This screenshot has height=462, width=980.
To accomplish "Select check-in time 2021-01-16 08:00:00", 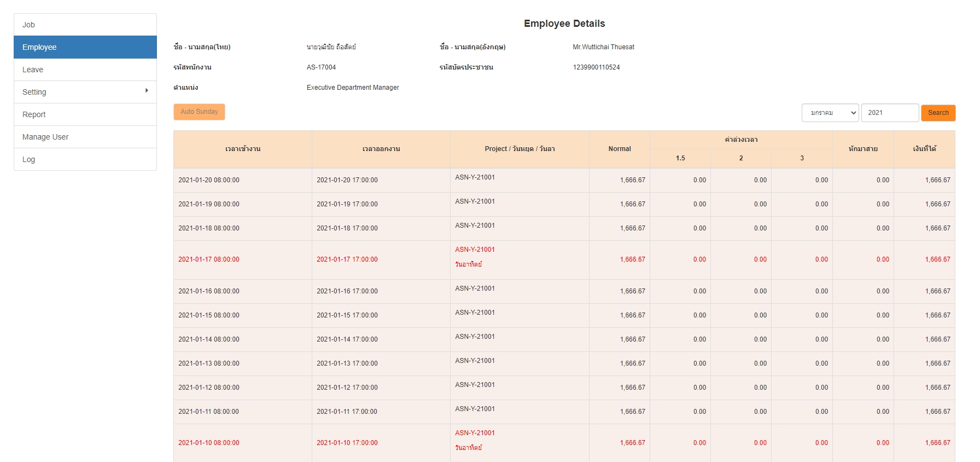I will click(x=209, y=291).
